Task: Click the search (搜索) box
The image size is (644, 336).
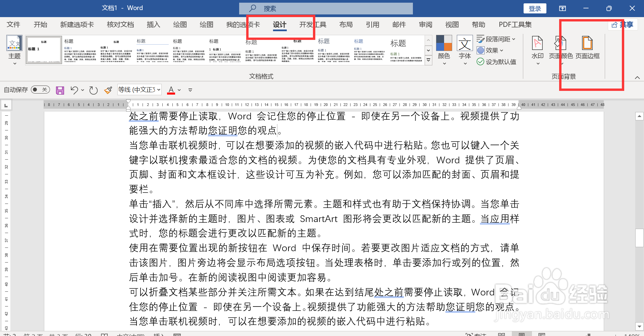Action: [x=326, y=8]
